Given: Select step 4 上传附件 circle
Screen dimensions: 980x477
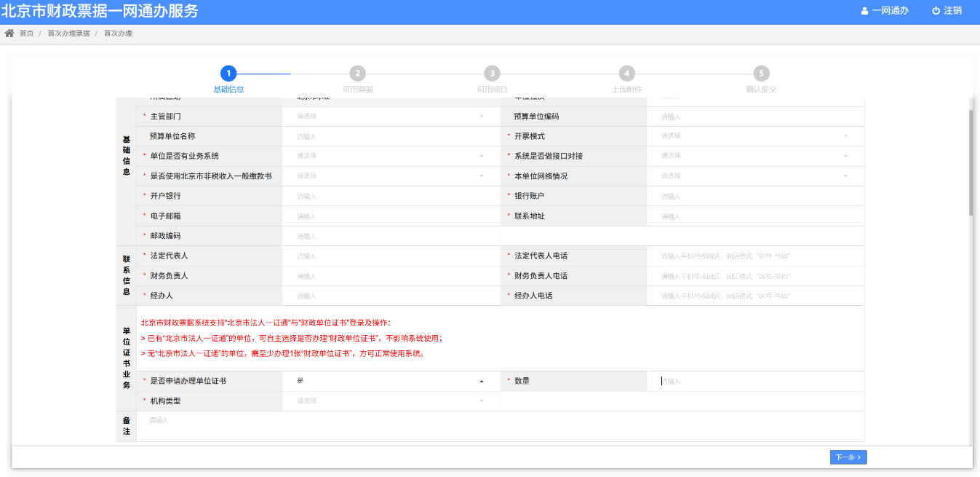Looking at the screenshot, I should [626, 74].
